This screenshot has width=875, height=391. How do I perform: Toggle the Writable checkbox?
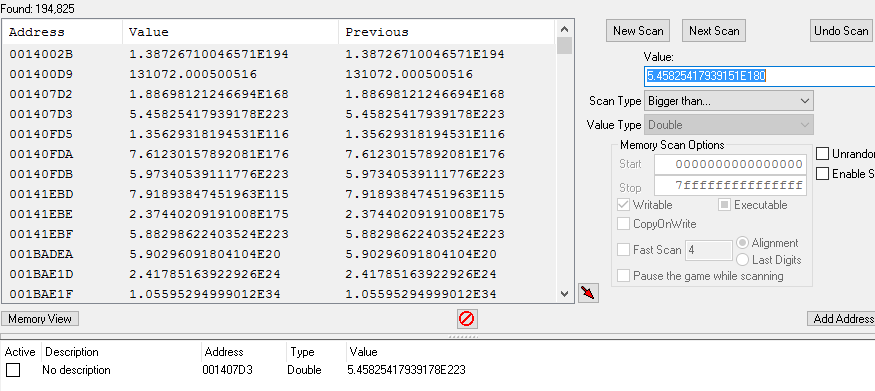[x=623, y=205]
